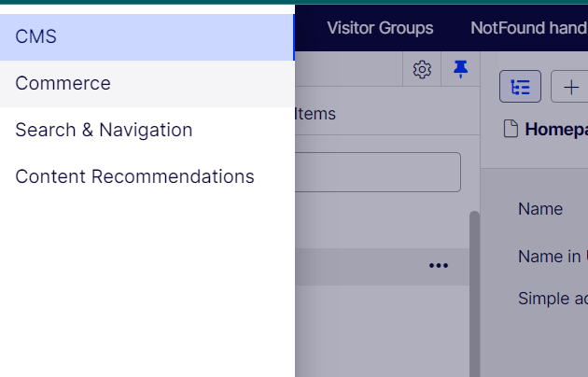The width and height of the screenshot is (588, 377).
Task: Open the NotFound handler tab
Action: (527, 28)
